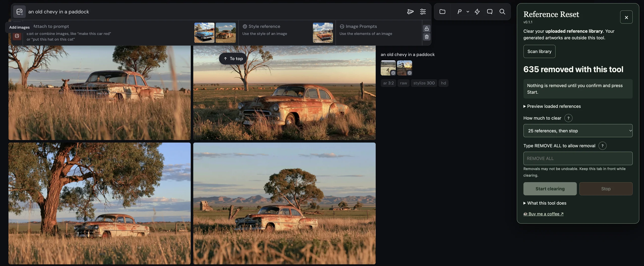Click the Scan library button
The width and height of the screenshot is (644, 266).
click(539, 51)
